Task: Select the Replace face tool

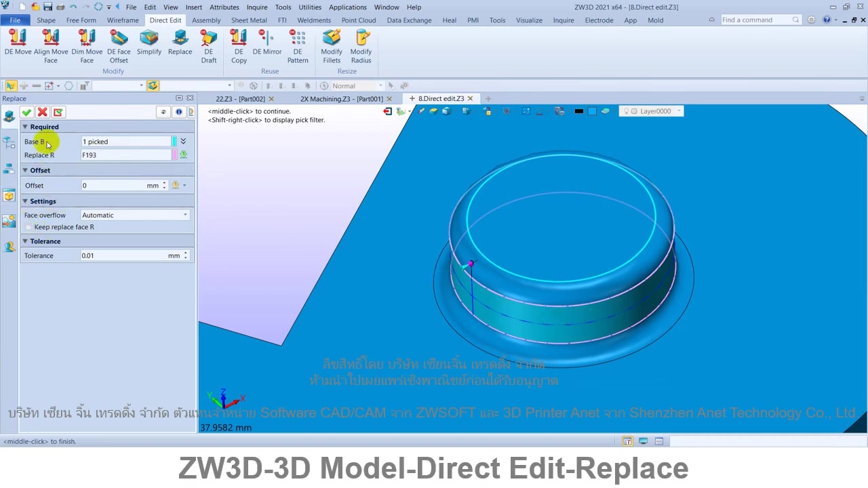Action: pos(180,42)
